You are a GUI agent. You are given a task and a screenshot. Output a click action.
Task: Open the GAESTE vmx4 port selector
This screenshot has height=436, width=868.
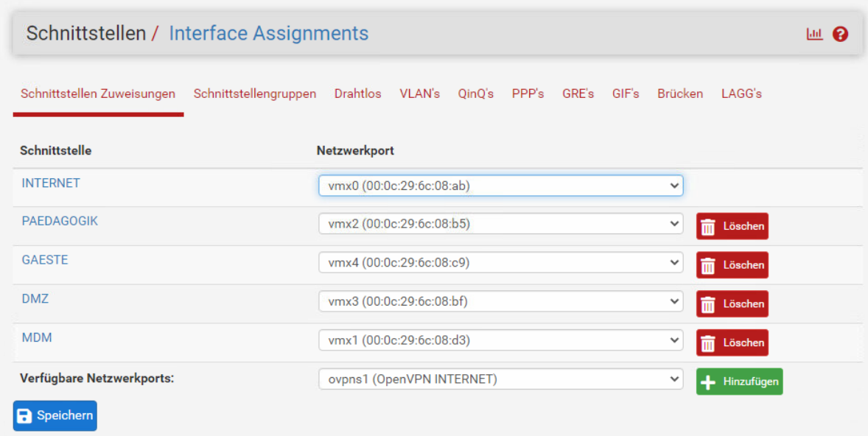click(x=500, y=263)
